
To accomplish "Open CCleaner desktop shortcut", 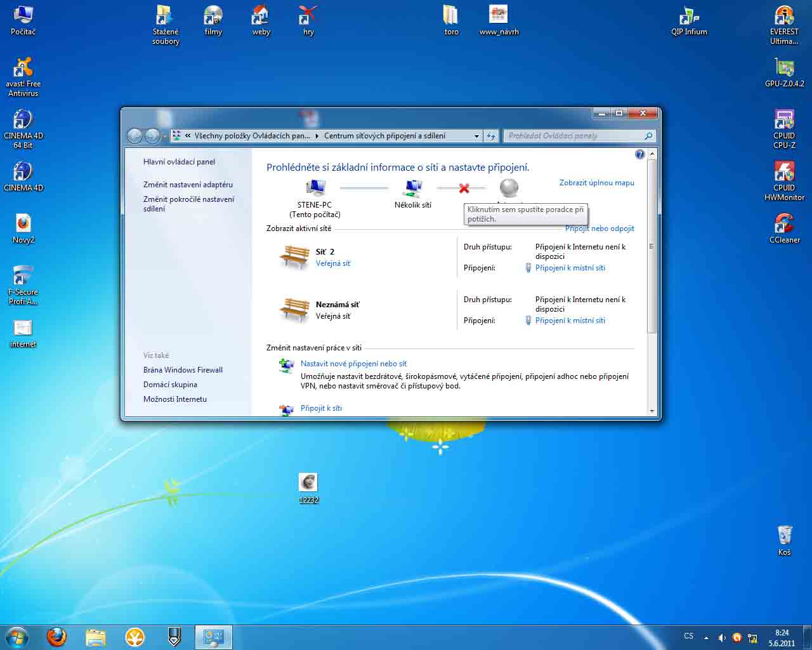I will coord(784,224).
